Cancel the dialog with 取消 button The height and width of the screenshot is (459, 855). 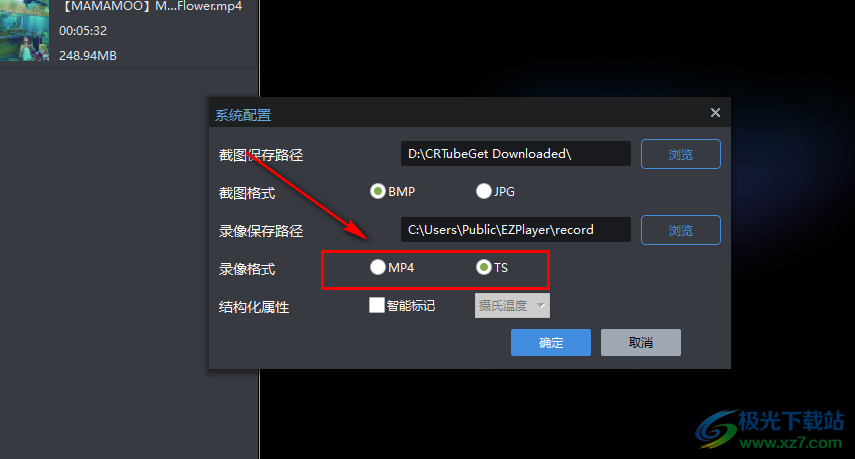(x=641, y=342)
